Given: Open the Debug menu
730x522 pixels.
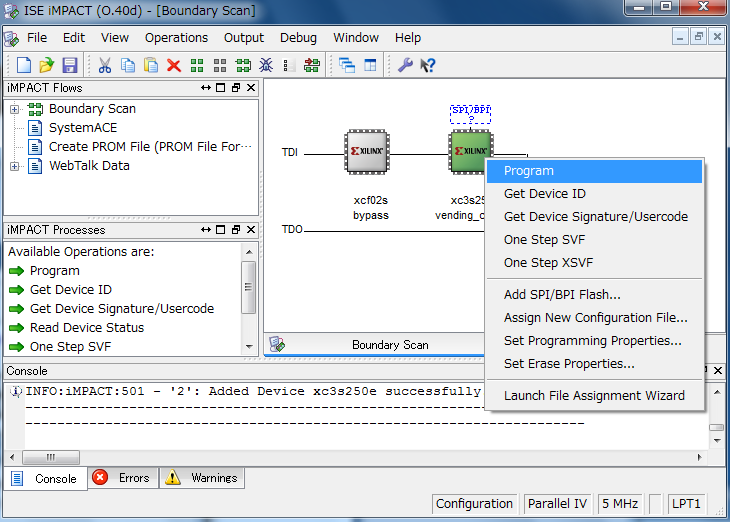Looking at the screenshot, I should 298,38.
